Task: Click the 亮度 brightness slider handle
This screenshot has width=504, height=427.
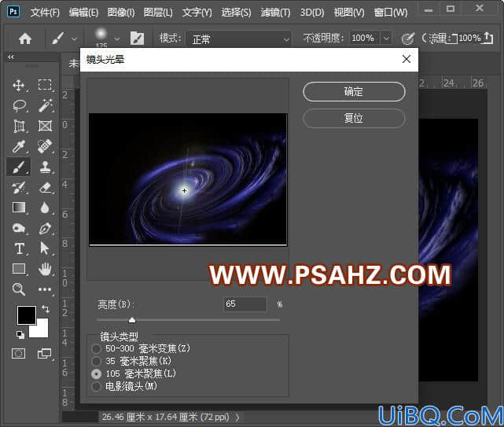Action: click(x=132, y=320)
